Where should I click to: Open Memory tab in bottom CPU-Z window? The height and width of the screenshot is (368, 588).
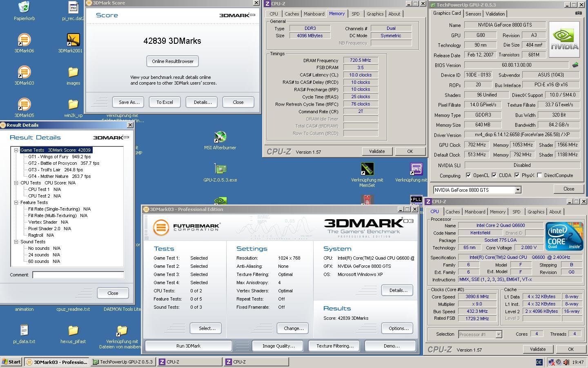tap(497, 212)
